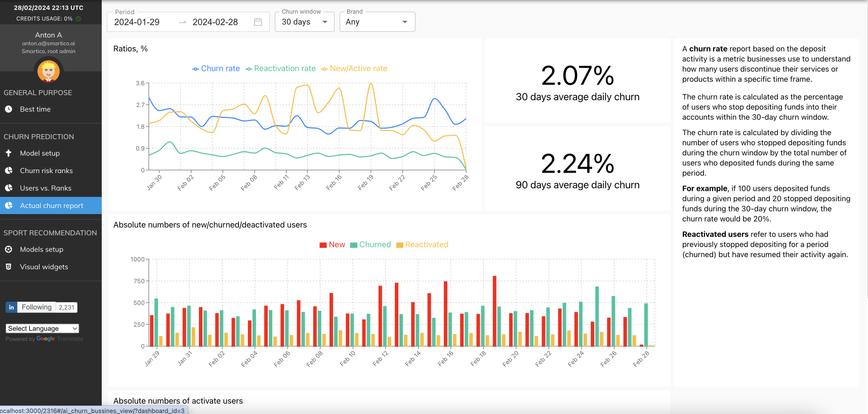The image size is (868, 414).
Task: Toggle Reactivation rate legend entry
Action: point(280,69)
